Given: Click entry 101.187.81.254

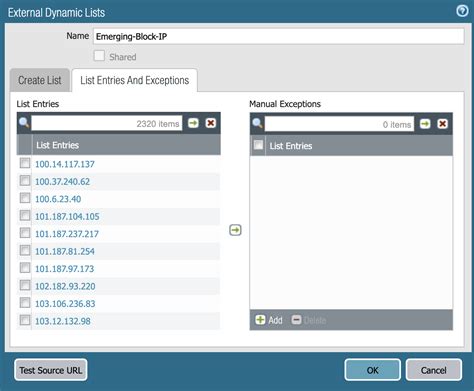Looking at the screenshot, I should click(x=65, y=251).
